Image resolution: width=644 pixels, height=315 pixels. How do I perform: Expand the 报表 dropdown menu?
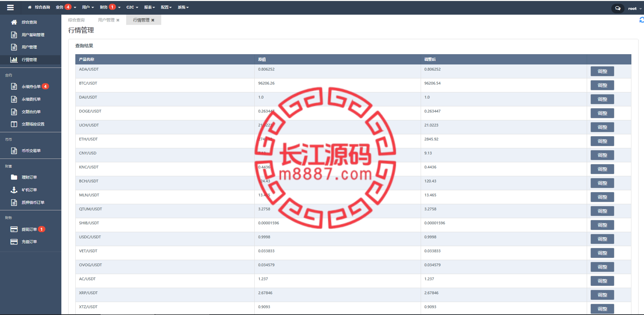[149, 7]
